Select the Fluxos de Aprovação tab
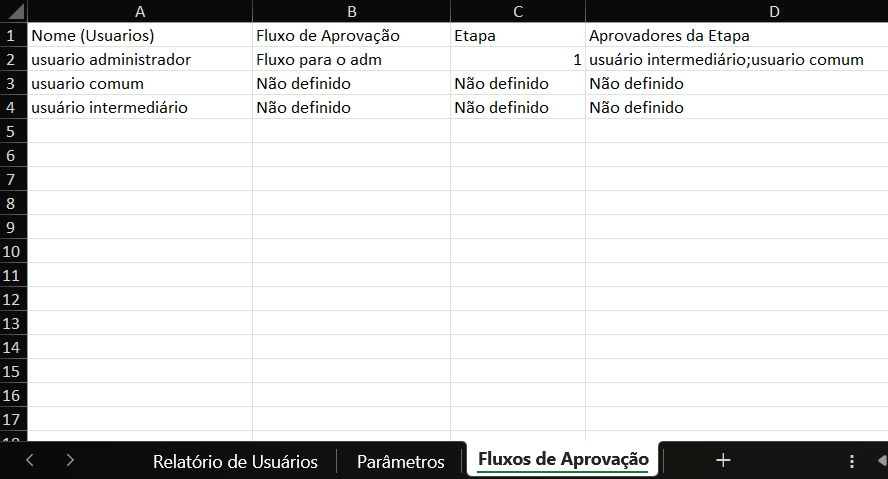888x479 pixels. (x=563, y=460)
